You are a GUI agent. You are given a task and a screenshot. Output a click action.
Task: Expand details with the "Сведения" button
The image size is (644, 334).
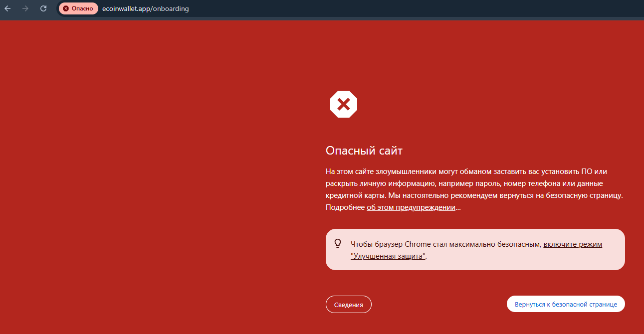348,305
